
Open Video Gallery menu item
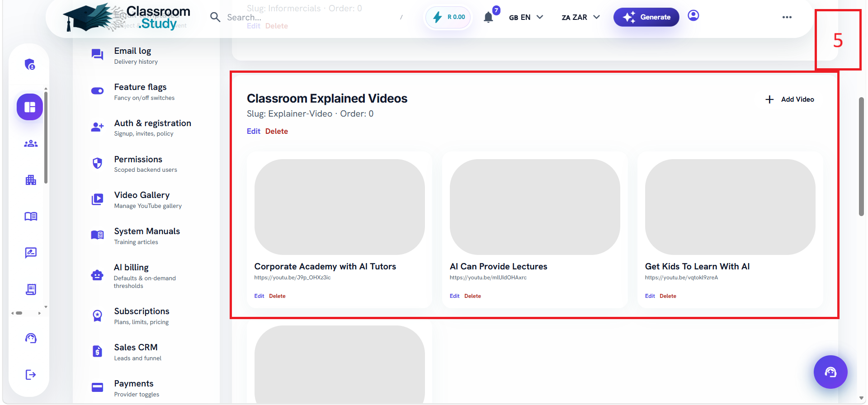tap(146, 200)
